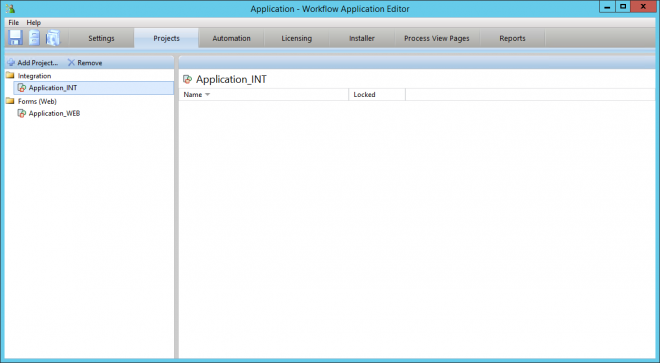Viewport: 660px width, 363px height.
Task: Click the Application_INT project icon in tree
Action: pyautogui.click(x=21, y=88)
